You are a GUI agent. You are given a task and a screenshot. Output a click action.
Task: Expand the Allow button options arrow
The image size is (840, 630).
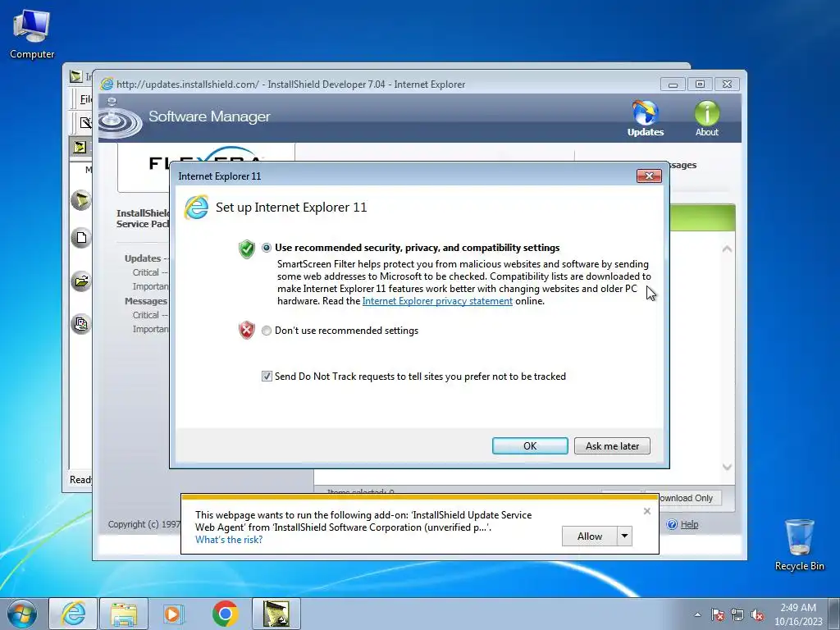pyautogui.click(x=624, y=536)
